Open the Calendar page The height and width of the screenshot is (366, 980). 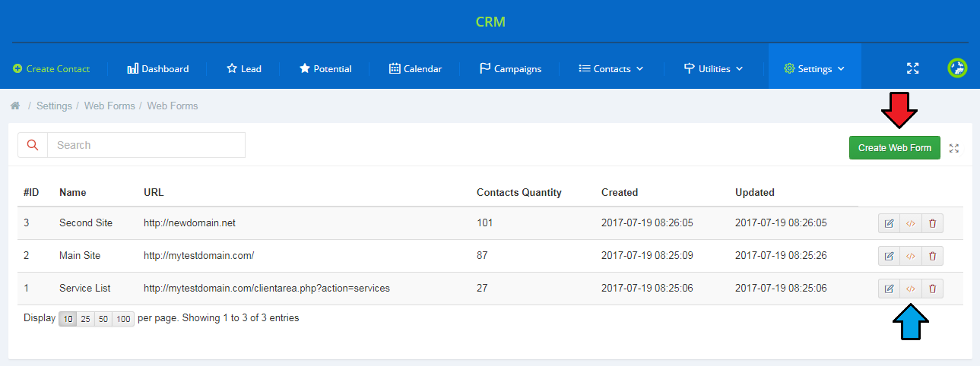(x=415, y=68)
